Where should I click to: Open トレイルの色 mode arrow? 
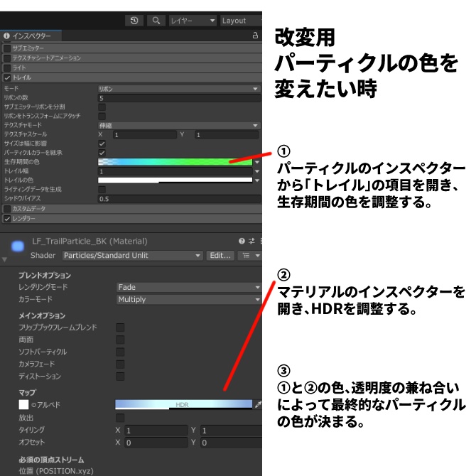pyautogui.click(x=257, y=180)
